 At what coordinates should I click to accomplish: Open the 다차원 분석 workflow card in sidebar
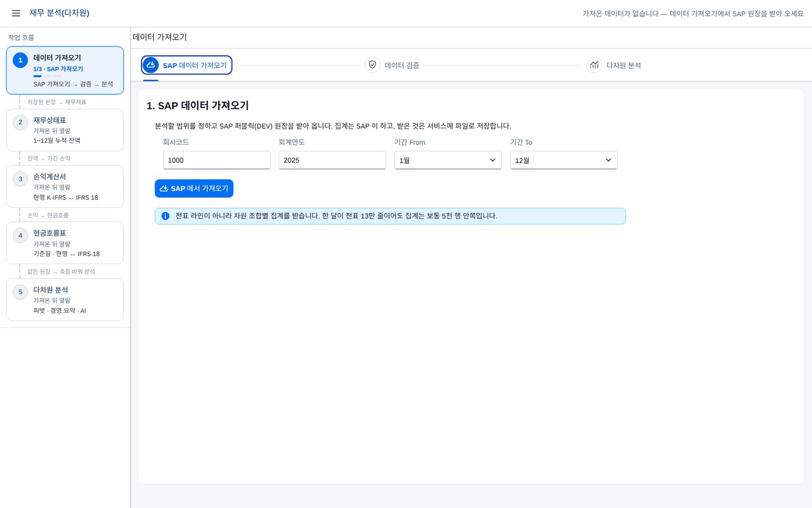65,300
